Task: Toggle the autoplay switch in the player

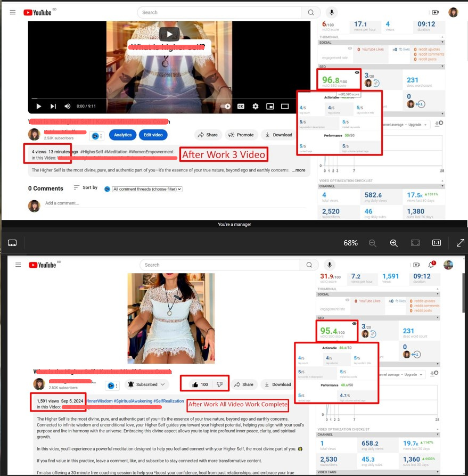Action: click(x=226, y=106)
